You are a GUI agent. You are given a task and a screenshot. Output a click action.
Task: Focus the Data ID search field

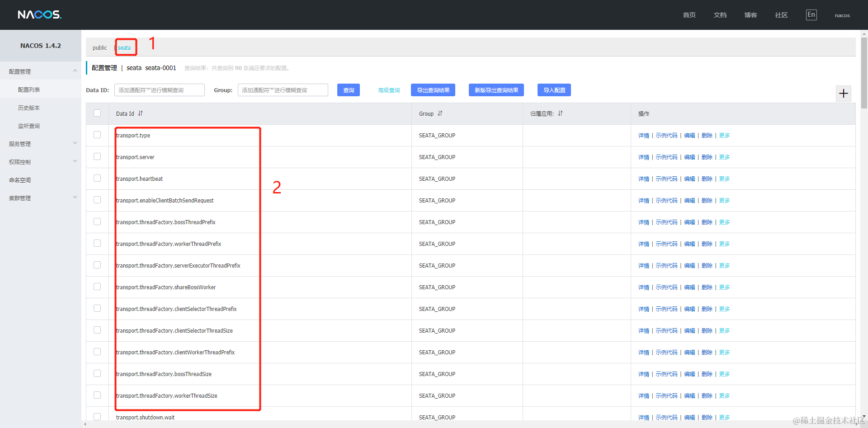[160, 90]
